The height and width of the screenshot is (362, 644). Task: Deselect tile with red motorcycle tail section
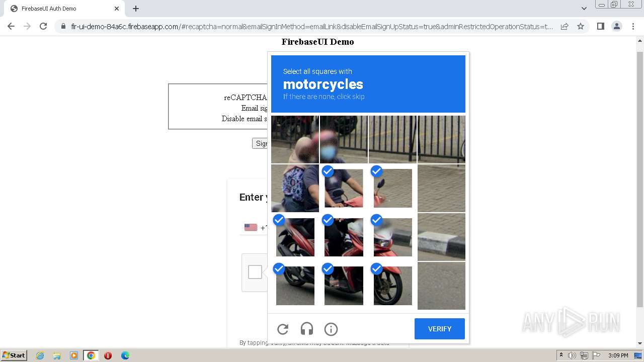(295, 237)
